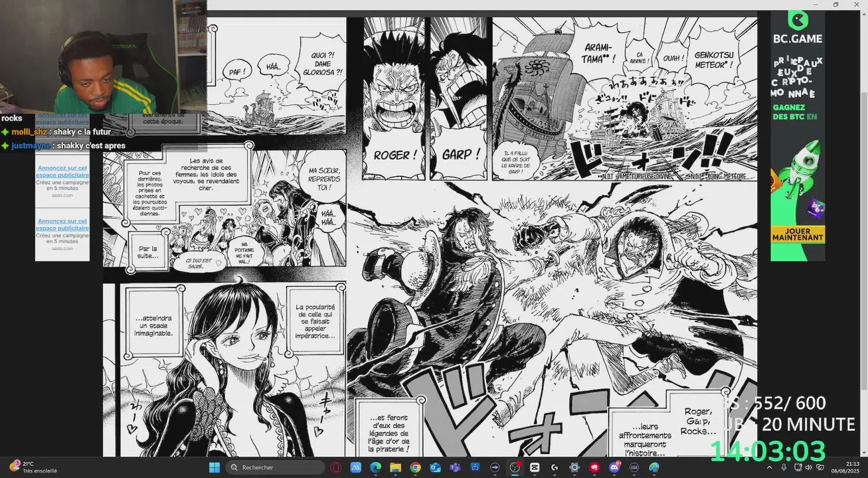This screenshot has width=868, height=478.
Task: Show hidden system tray icons
Action: 770,467
